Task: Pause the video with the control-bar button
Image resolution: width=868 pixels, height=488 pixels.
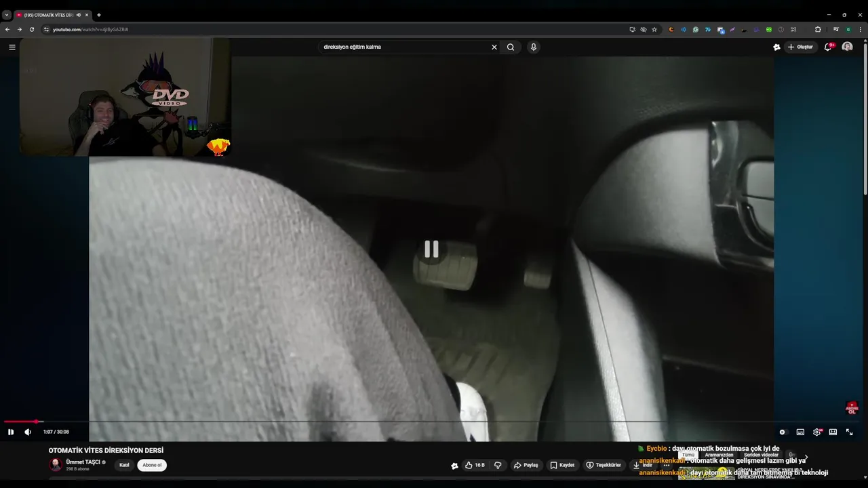Action: pos(11,432)
